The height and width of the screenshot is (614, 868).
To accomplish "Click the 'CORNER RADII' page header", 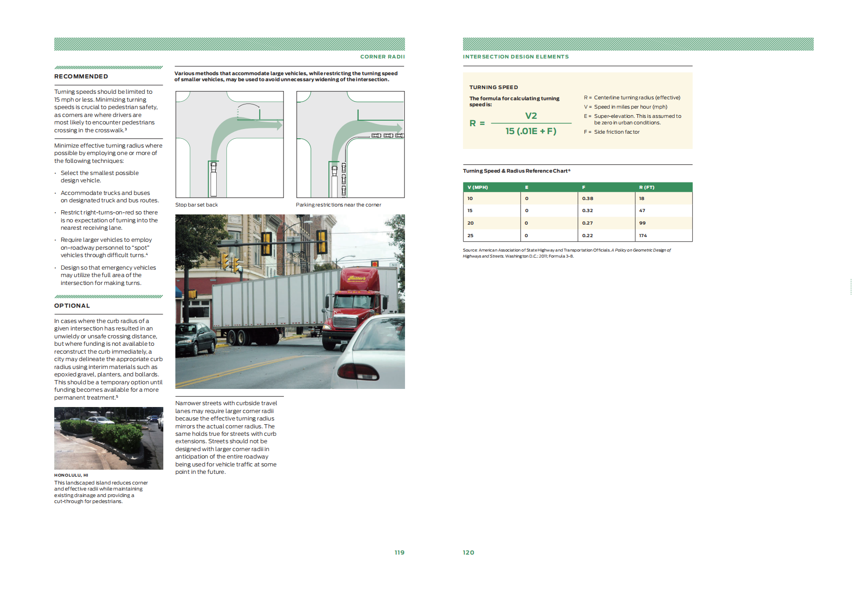I will [382, 57].
